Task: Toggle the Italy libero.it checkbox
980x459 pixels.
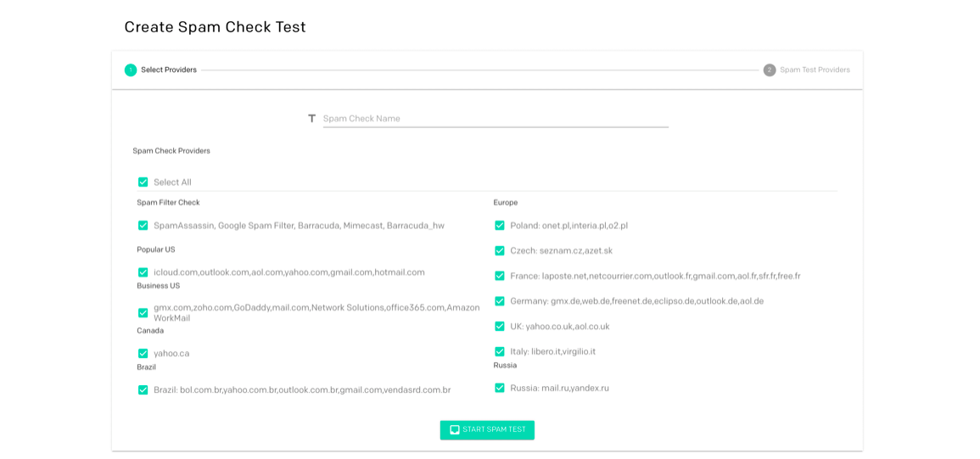Action: pyautogui.click(x=500, y=351)
